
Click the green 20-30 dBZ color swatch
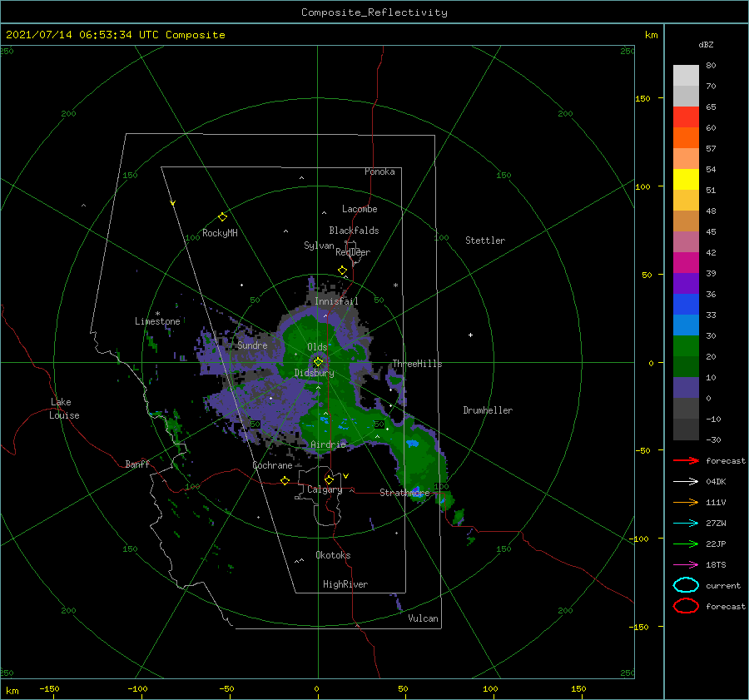[x=686, y=346]
